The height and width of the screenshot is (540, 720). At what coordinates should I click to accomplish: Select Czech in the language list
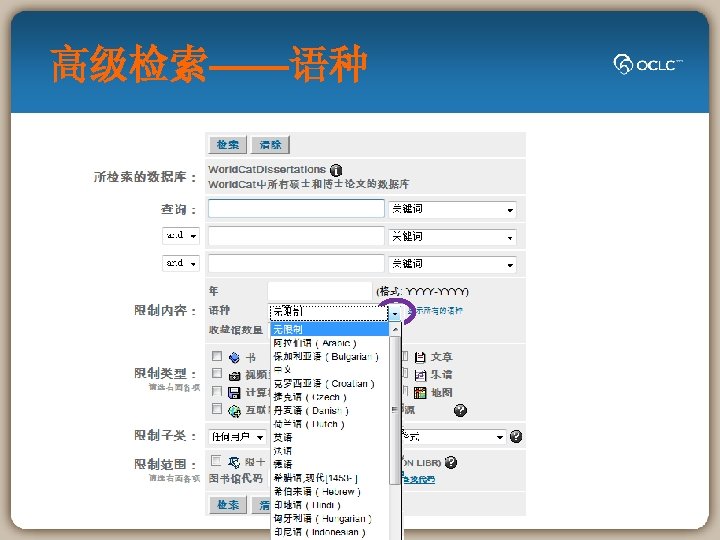(x=329, y=397)
